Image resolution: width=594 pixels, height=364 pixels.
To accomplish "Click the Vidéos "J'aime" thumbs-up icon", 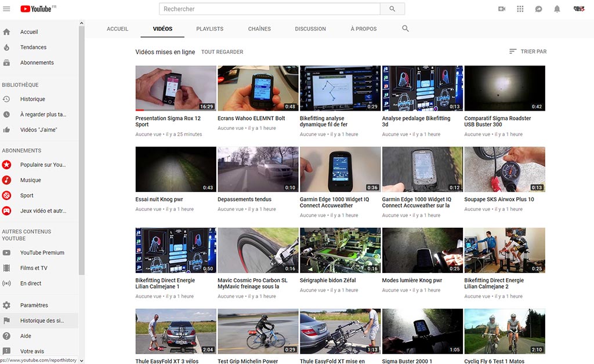I will coord(6,130).
